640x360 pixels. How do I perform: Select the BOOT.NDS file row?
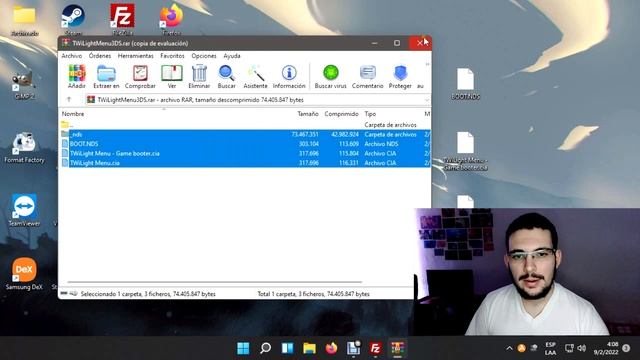[245, 144]
